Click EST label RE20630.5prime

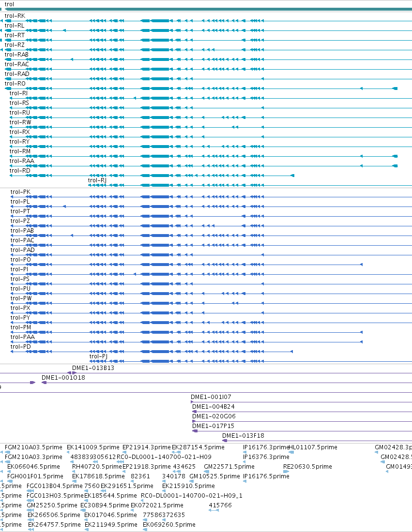click(308, 467)
